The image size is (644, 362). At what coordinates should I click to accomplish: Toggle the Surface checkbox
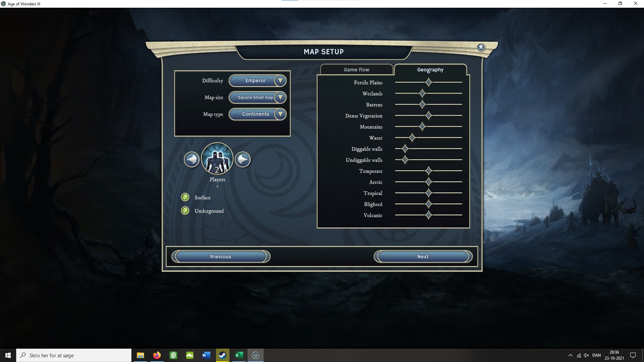pyautogui.click(x=185, y=197)
